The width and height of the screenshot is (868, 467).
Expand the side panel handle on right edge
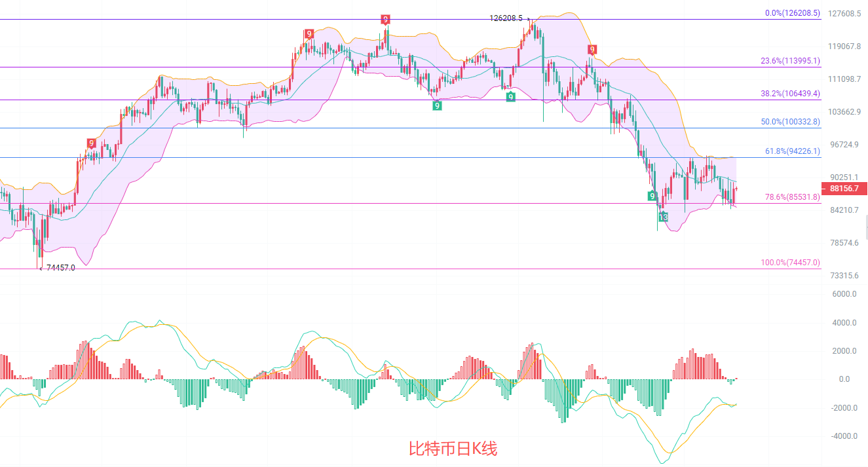pos(866,229)
